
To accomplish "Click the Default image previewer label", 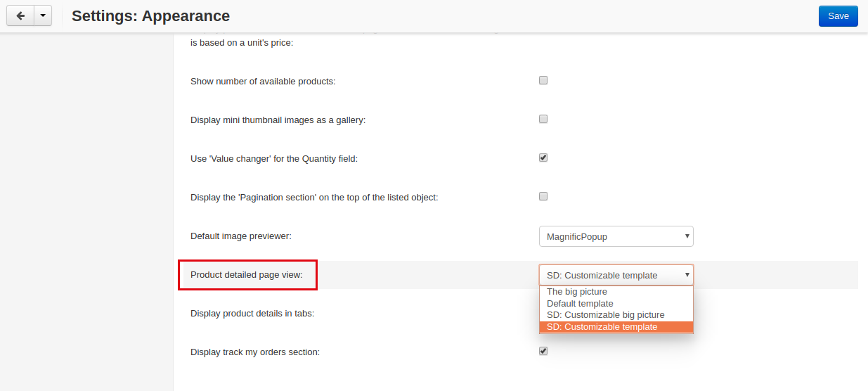I will click(241, 236).
